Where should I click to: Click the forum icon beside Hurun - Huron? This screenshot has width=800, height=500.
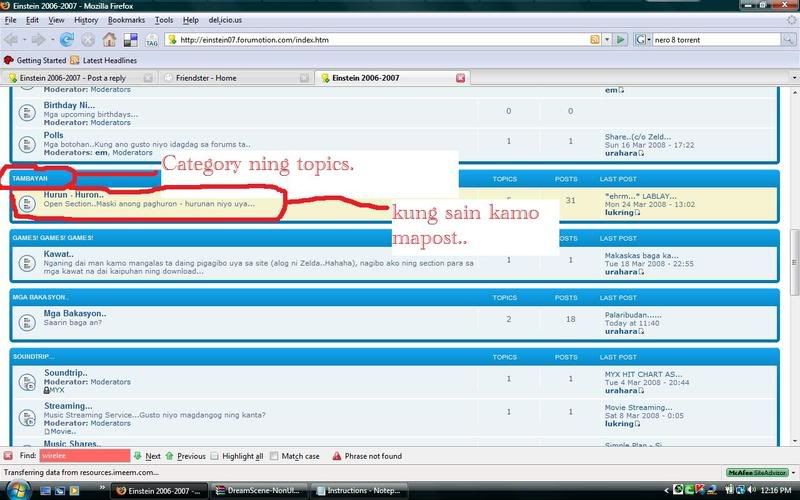(x=27, y=203)
